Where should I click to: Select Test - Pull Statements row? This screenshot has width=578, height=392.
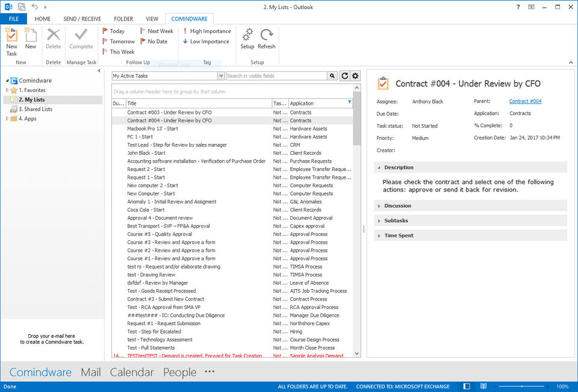click(232, 348)
